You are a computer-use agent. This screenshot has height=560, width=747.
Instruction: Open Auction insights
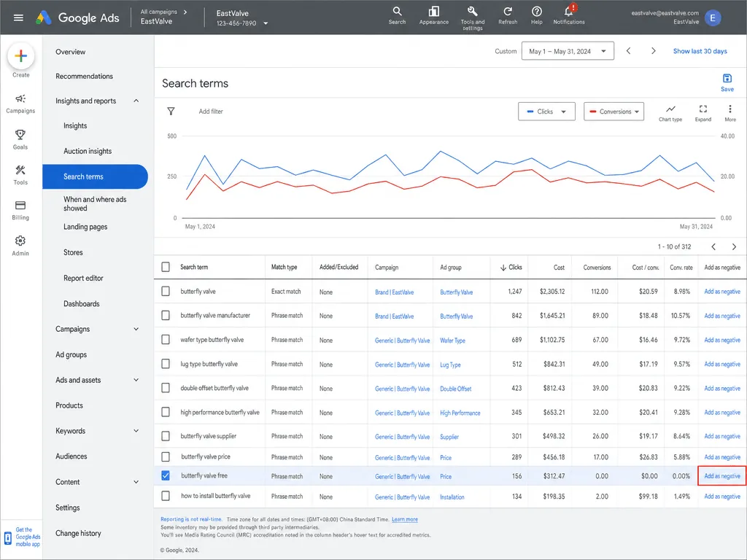point(88,151)
